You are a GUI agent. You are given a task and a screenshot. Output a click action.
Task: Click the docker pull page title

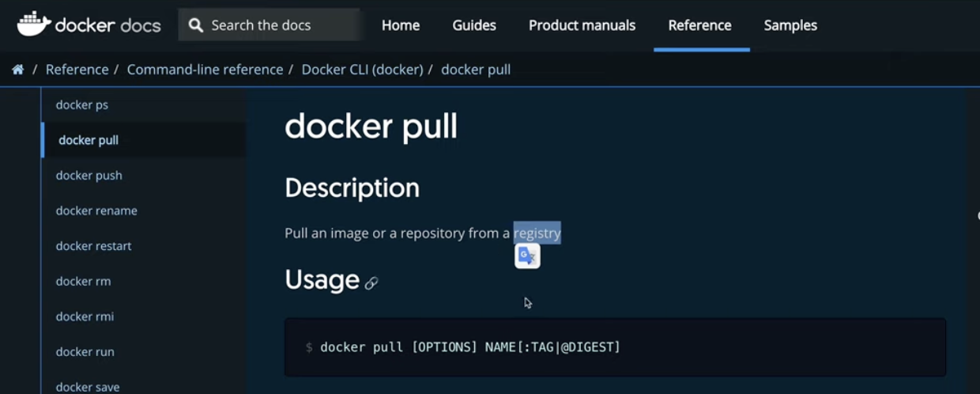click(371, 127)
